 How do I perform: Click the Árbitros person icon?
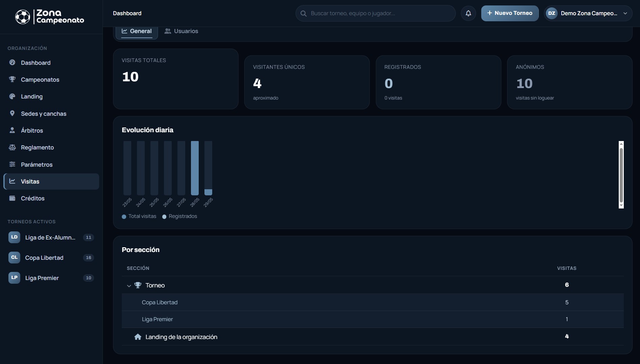click(12, 130)
